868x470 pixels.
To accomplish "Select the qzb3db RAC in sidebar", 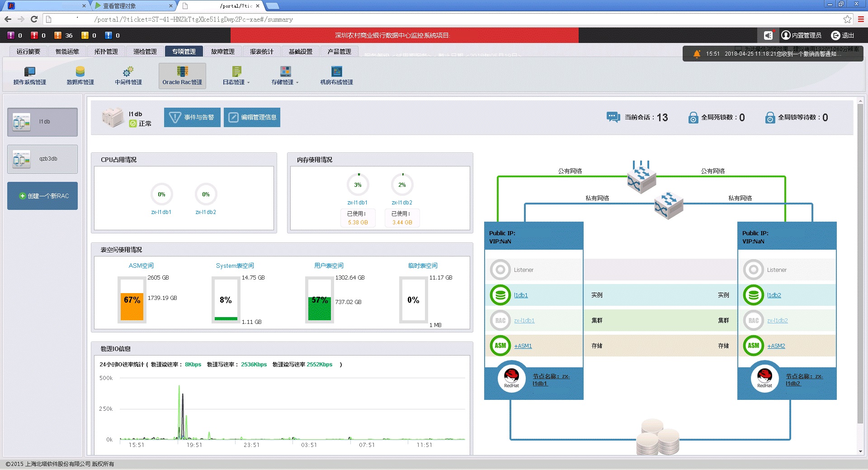I will point(42,159).
